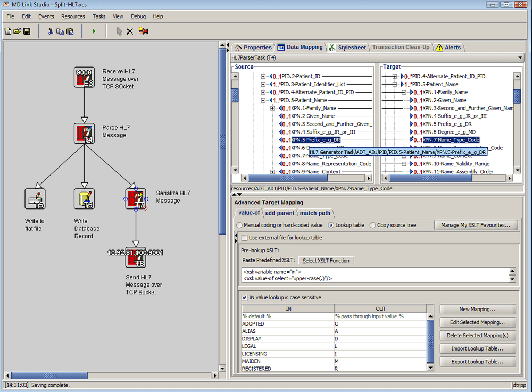Viewport: 532px width, 392px height.
Task: Click the OUT column header
Action: pyautogui.click(x=381, y=308)
